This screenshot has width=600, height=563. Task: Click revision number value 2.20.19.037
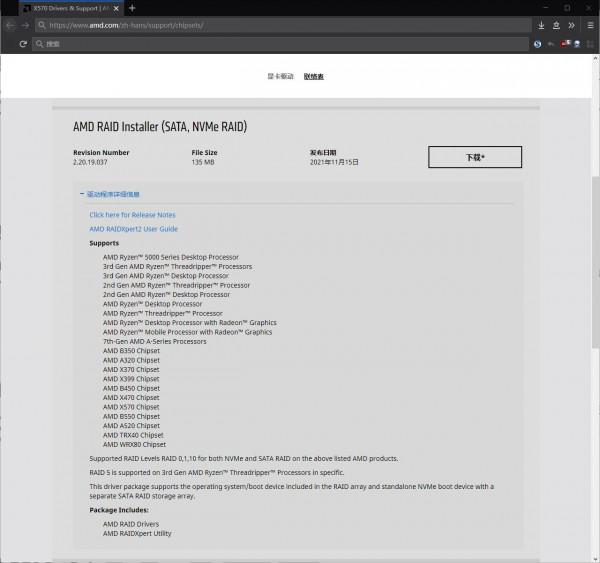pyautogui.click(x=90, y=162)
